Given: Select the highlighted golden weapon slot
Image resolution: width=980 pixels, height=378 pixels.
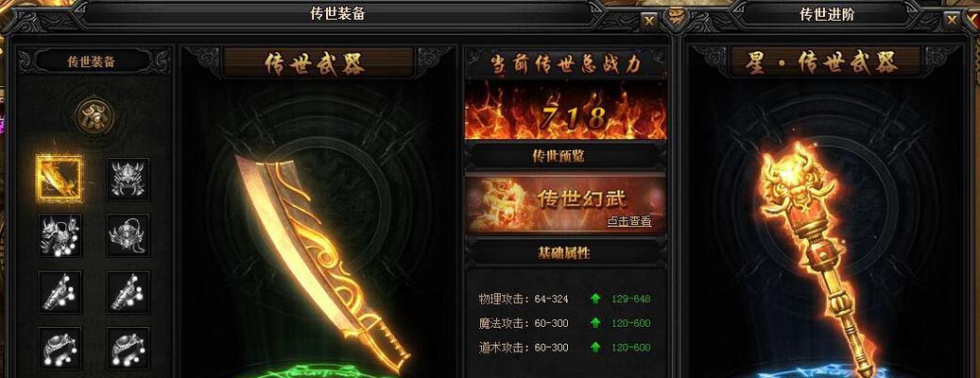Looking at the screenshot, I should (60, 179).
